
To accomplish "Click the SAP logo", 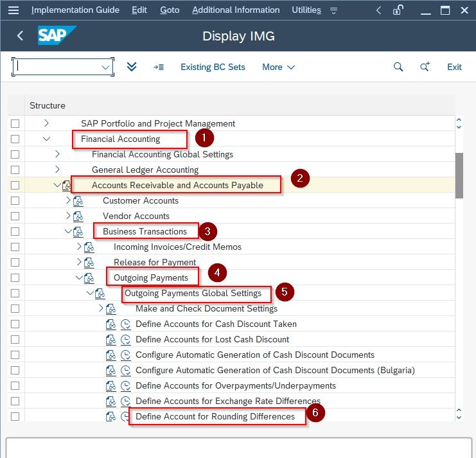I will (x=57, y=35).
